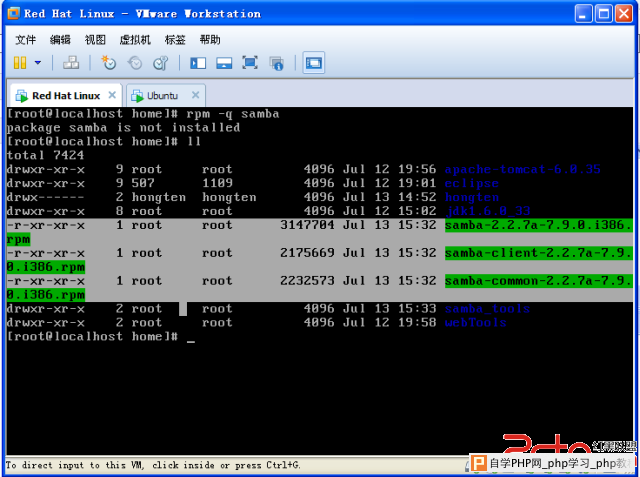Click the Unity mode icon
The width and height of the screenshot is (640, 477).
coord(277,63)
